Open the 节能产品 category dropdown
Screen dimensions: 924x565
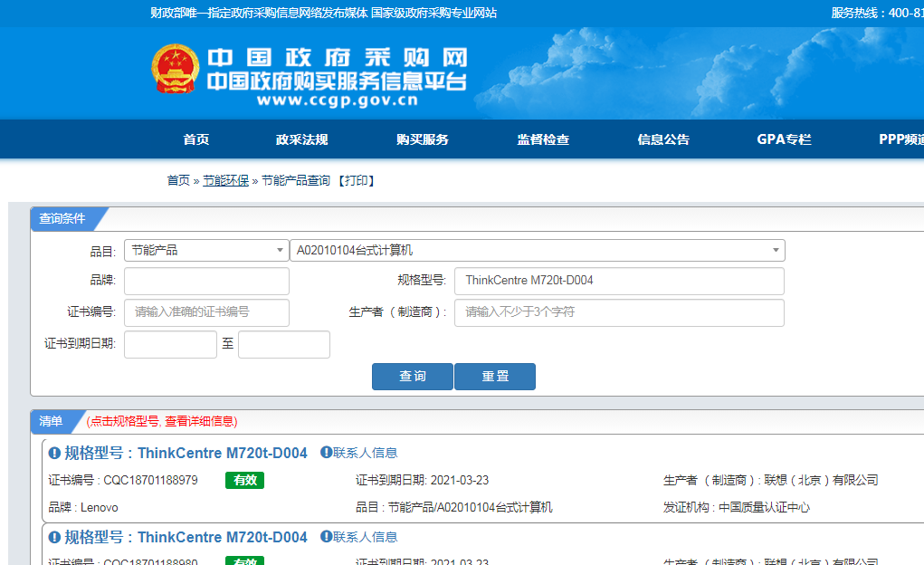206,250
